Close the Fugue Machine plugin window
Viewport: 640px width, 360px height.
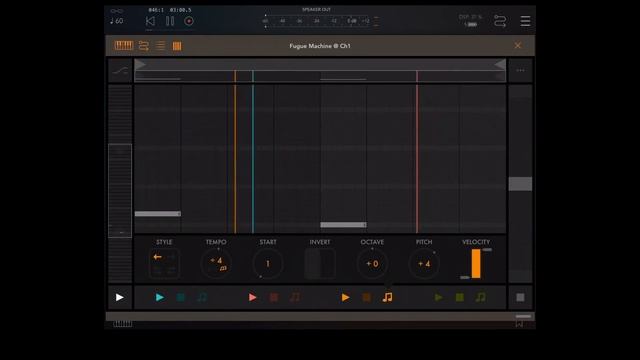click(x=518, y=45)
